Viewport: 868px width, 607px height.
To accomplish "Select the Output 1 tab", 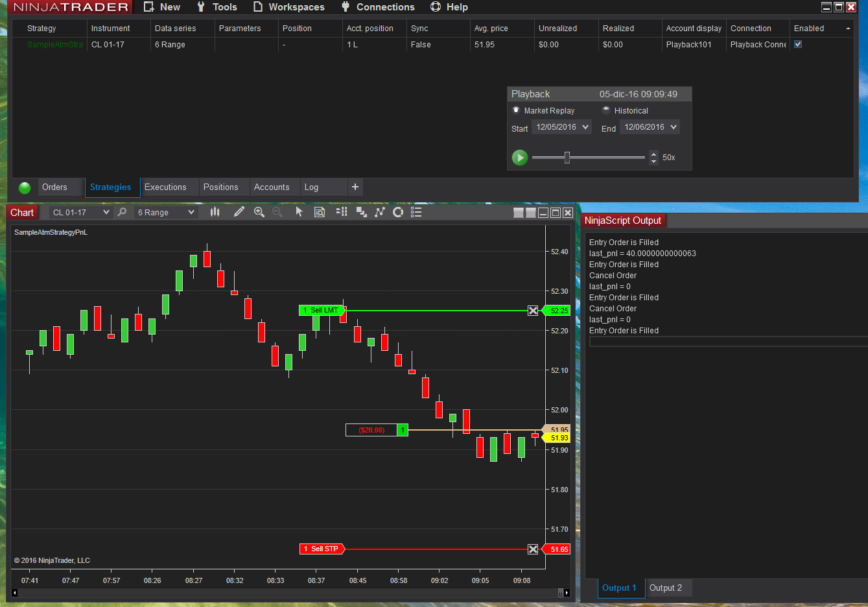I will (620, 588).
